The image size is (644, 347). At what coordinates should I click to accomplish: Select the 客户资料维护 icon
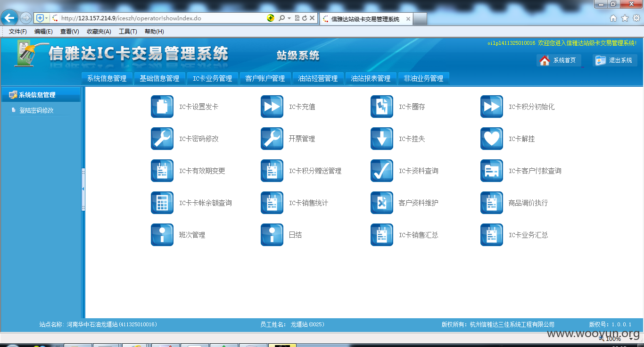(x=382, y=203)
